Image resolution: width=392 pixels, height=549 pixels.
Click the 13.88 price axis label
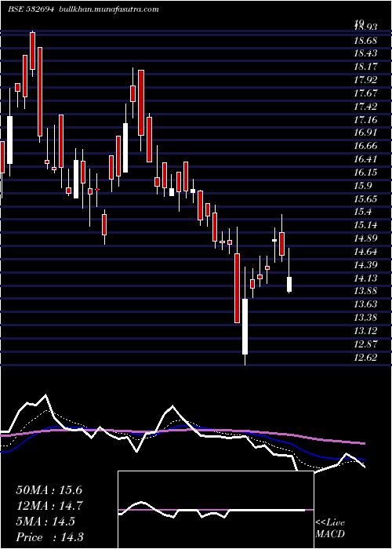365,292
